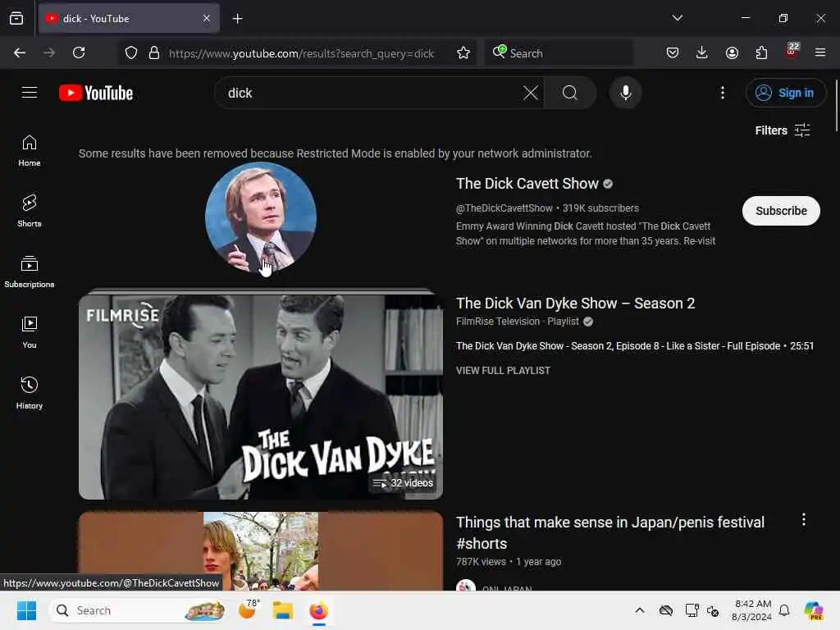This screenshot has width=840, height=630.
Task: Click the YouTube logo
Action: click(x=97, y=93)
